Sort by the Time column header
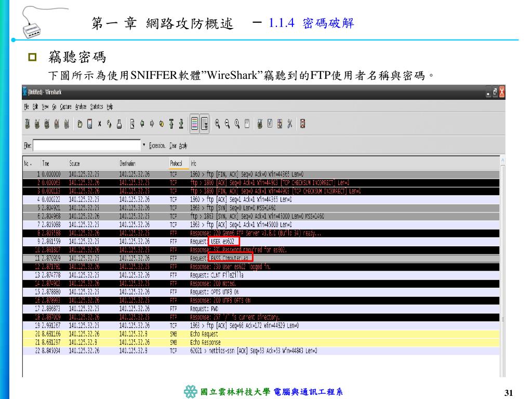532x399 pixels. 54,163
